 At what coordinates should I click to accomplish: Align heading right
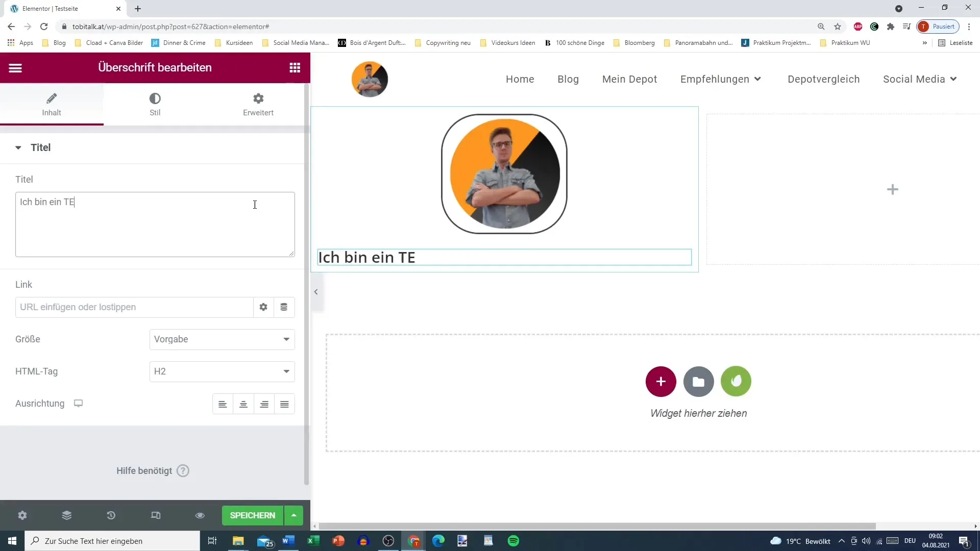[264, 404]
